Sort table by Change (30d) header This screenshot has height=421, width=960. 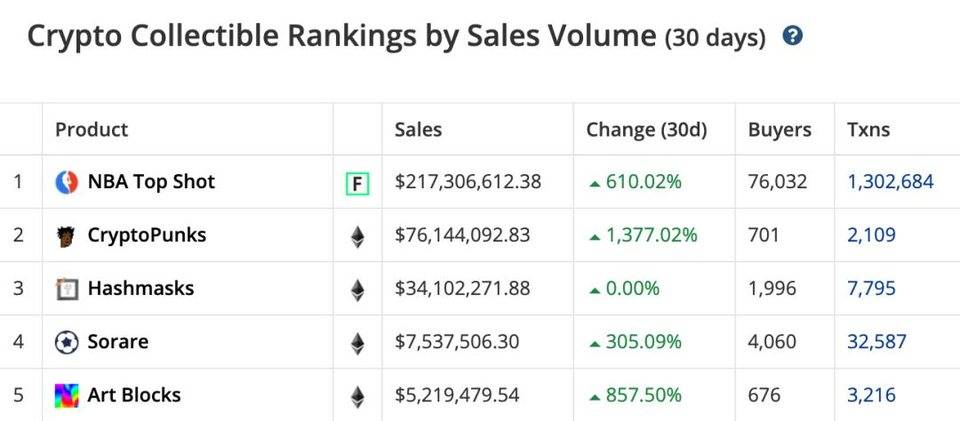(x=647, y=130)
